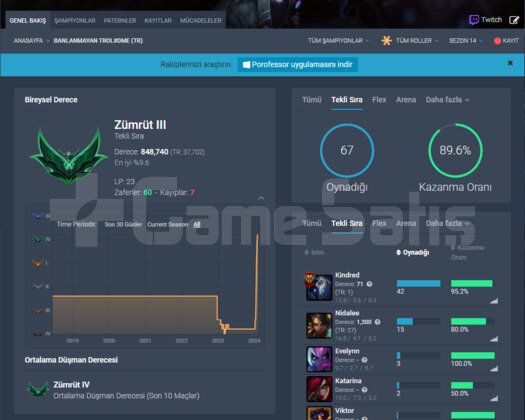Select Tümü in the top stats panel

(312, 100)
